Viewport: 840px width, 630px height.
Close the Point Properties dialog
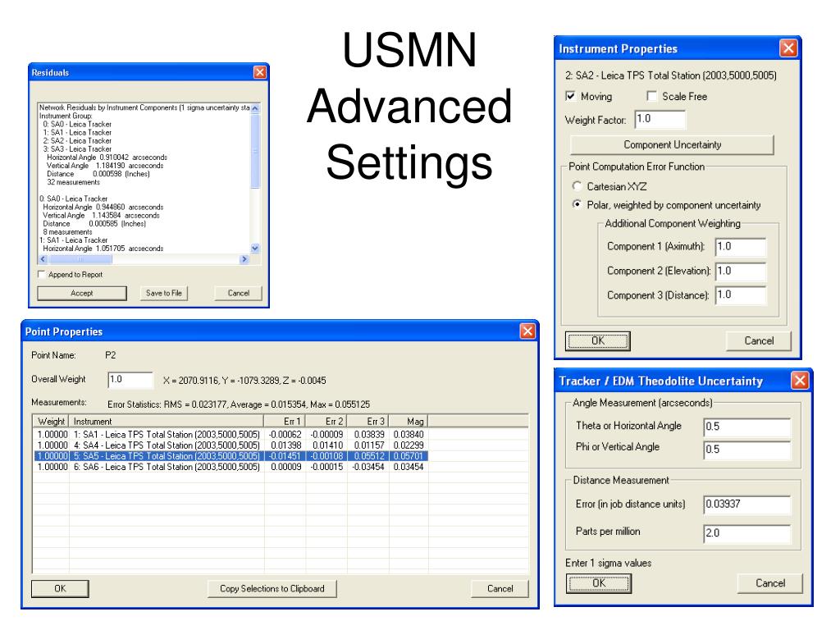[527, 331]
